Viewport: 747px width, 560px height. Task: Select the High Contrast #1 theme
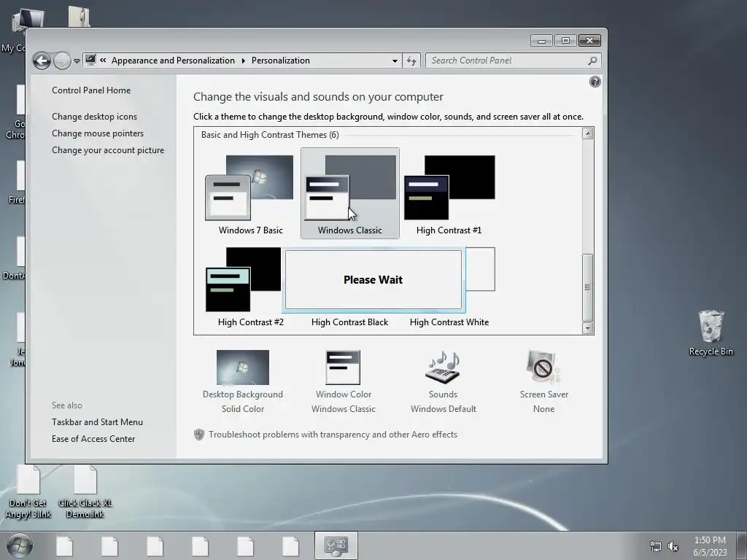[449, 194]
